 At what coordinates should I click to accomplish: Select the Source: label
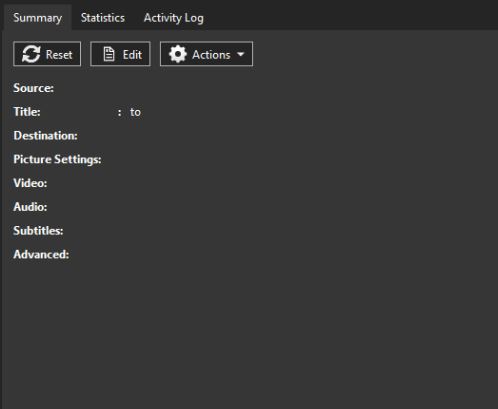tap(33, 88)
